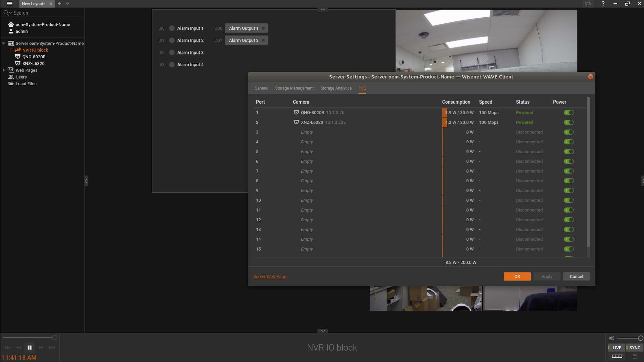This screenshot has height=362, width=644.
Task: Jump to previous chunk button
Action: pos(8,348)
